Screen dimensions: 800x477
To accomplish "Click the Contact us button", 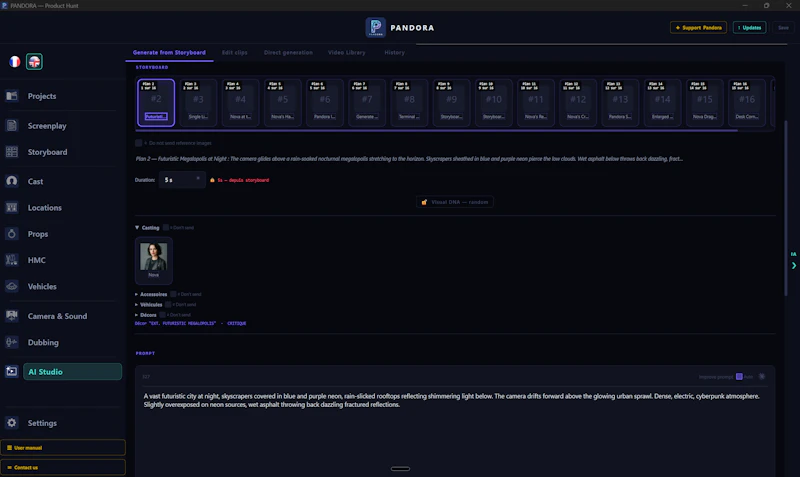I will tap(63, 467).
